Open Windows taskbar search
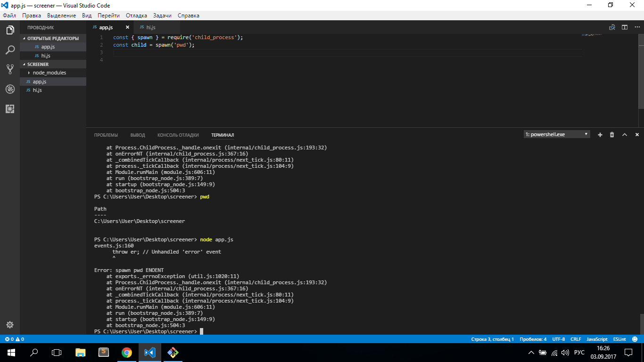Viewport: 644px width, 362px height. coord(34,352)
